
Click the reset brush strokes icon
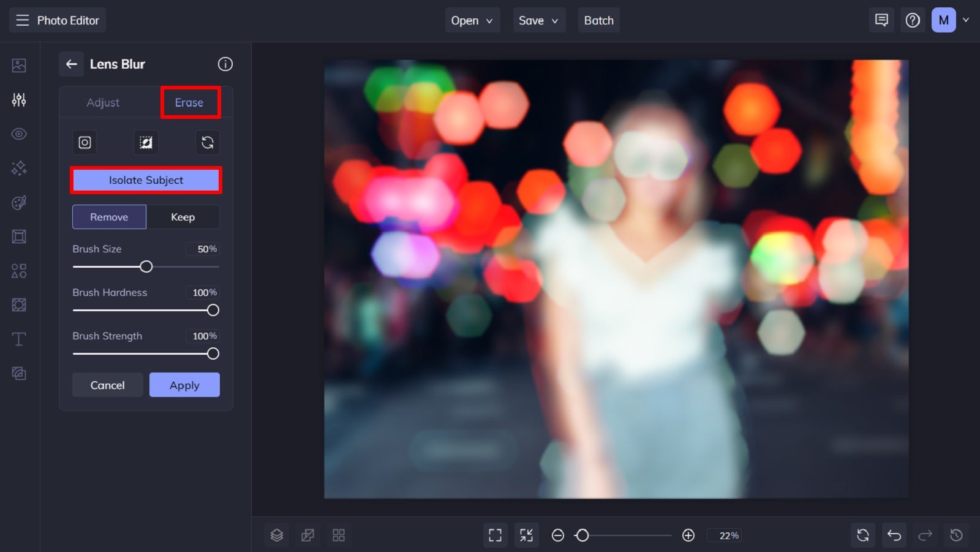208,142
